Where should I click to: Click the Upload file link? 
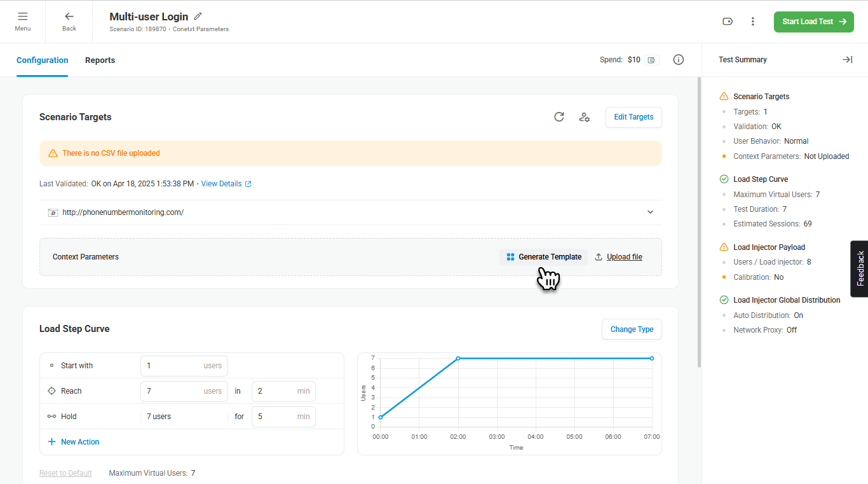point(624,257)
